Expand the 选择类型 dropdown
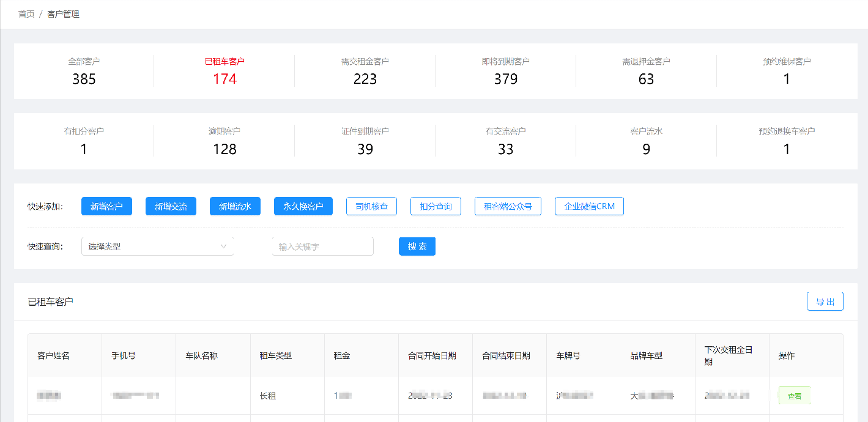This screenshot has height=422, width=868. 157,246
